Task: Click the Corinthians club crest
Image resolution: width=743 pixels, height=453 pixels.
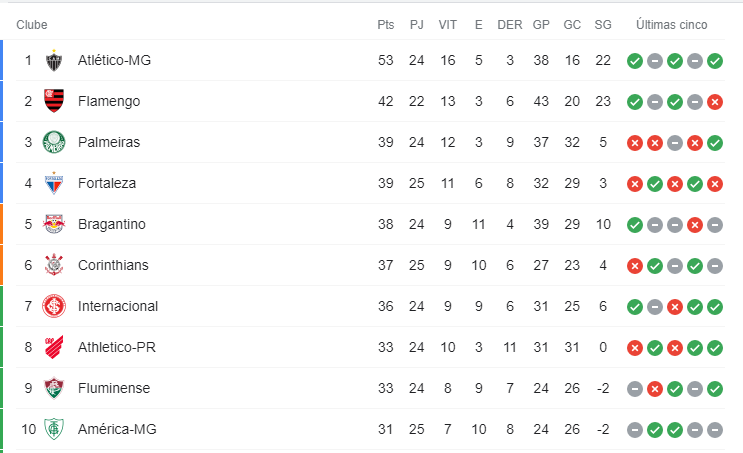Action: [54, 265]
